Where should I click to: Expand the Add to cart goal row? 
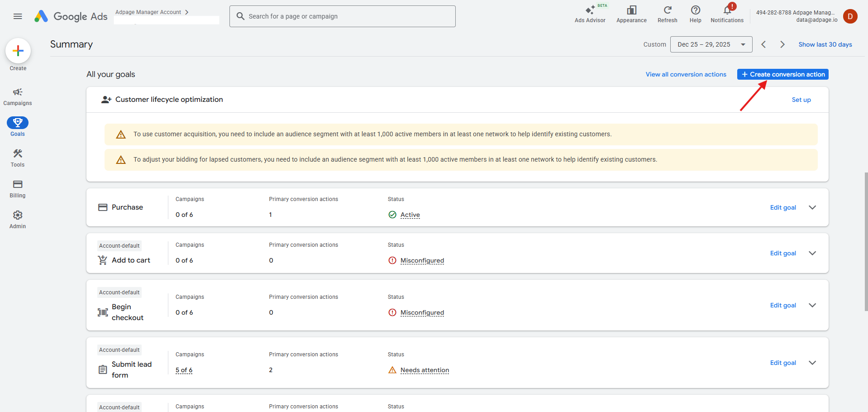pyautogui.click(x=812, y=253)
